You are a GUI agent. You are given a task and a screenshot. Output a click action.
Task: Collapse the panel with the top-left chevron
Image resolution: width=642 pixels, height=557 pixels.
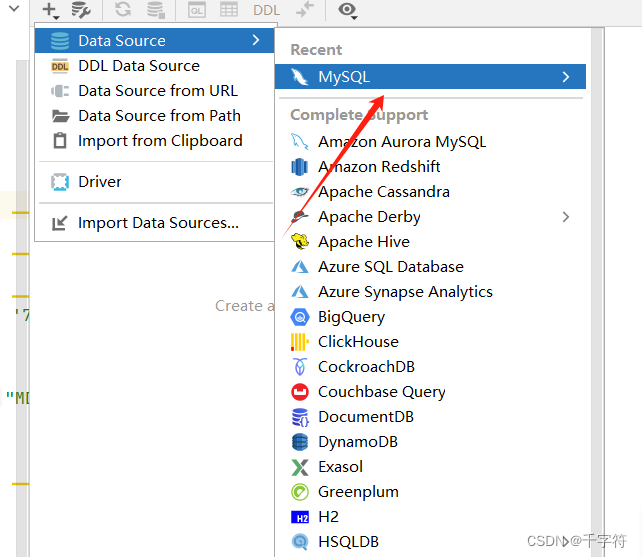point(14,8)
